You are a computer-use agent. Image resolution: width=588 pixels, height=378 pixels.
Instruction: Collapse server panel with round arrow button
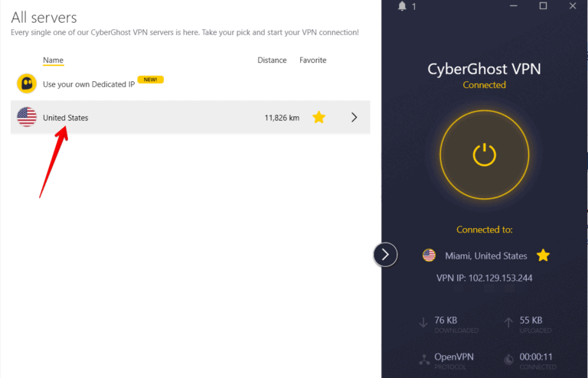[385, 254]
